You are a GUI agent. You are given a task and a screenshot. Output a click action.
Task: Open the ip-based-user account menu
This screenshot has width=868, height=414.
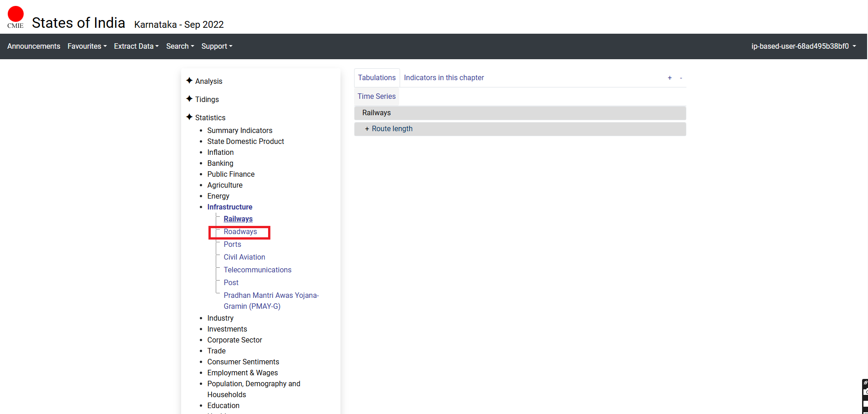[x=803, y=46]
